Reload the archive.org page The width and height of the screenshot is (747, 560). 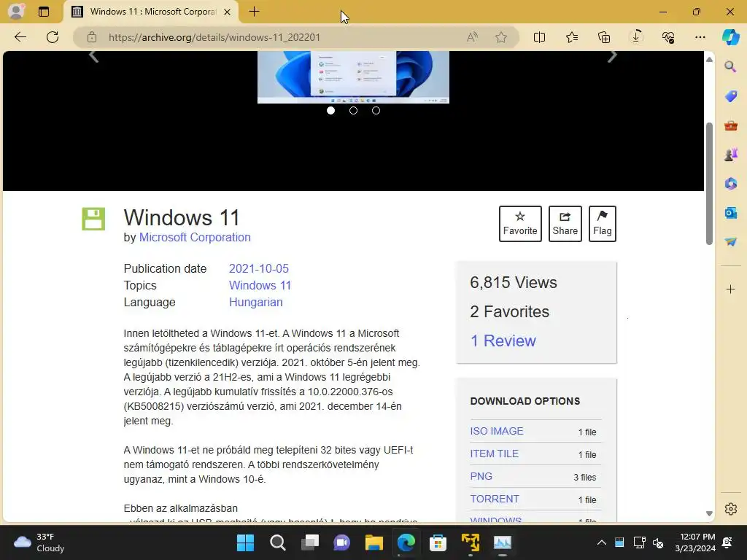point(53,37)
